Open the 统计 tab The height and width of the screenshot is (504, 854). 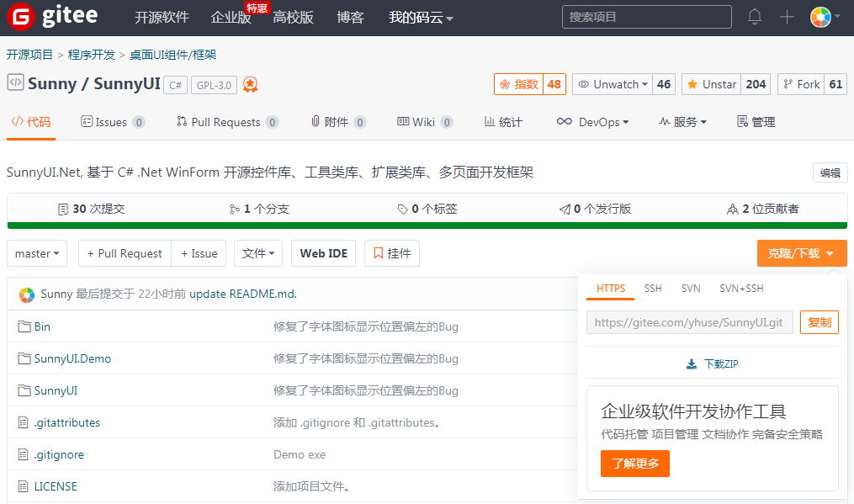[x=503, y=122]
